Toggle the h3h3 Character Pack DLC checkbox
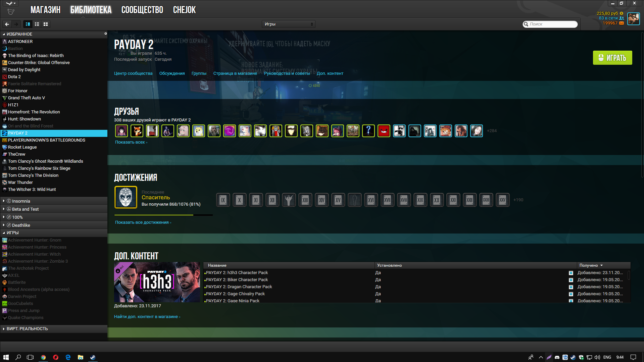Viewport: 644px width, 362px height. pyautogui.click(x=571, y=273)
